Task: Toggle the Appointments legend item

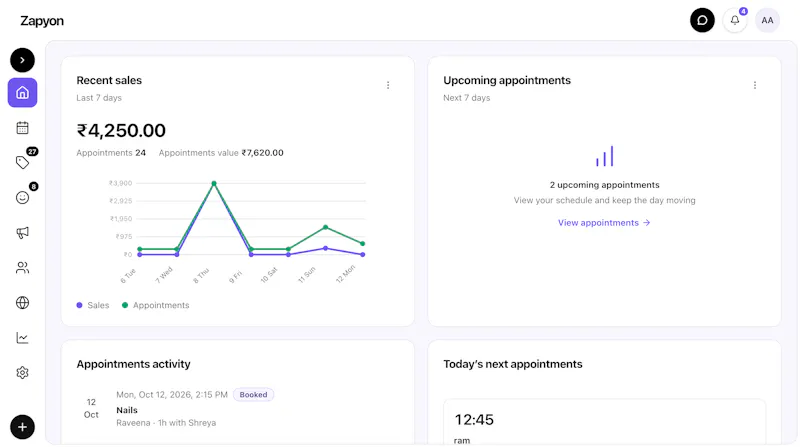Action: [x=156, y=305]
